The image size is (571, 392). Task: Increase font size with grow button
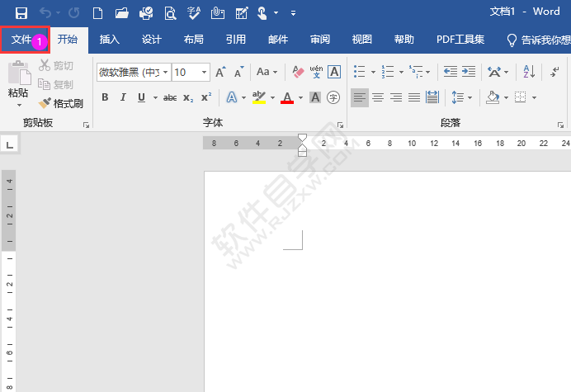(x=220, y=73)
